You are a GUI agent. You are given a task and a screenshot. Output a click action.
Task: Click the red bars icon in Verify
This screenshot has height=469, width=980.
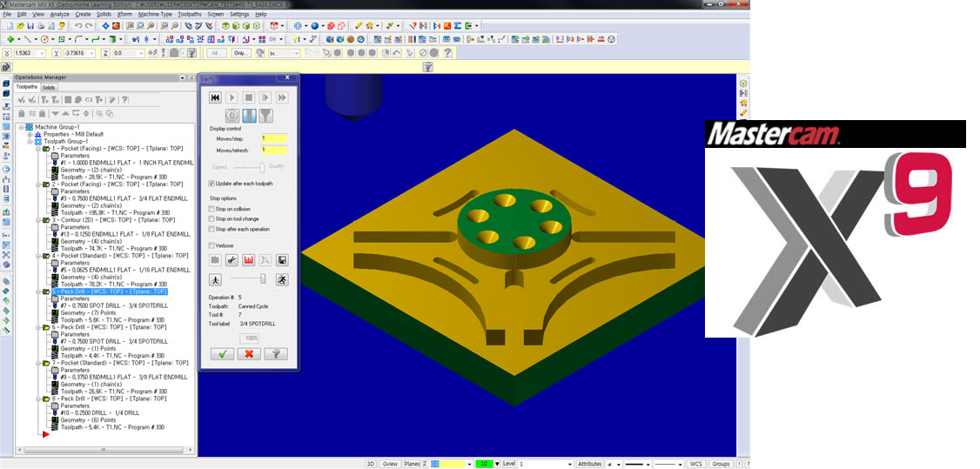point(249,259)
